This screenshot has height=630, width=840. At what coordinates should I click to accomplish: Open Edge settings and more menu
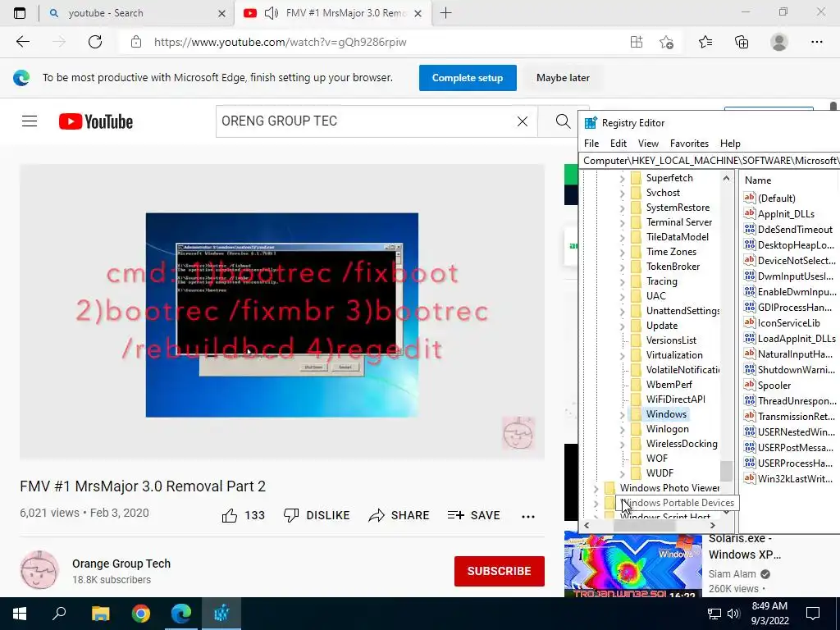tap(816, 42)
